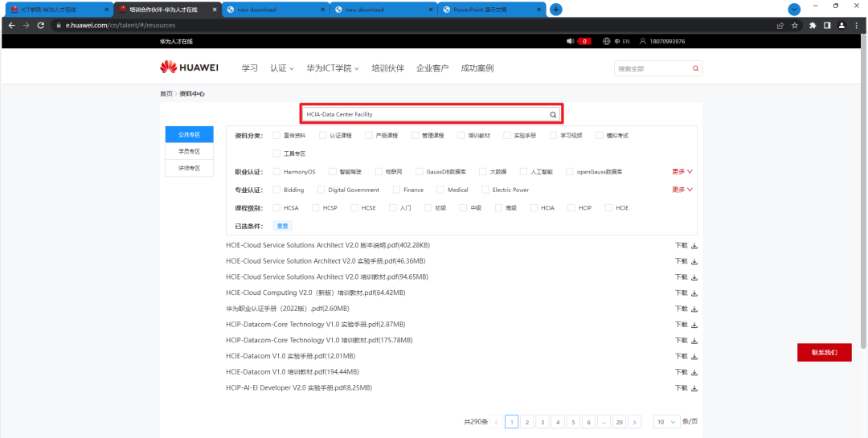Open the browser profile icon
Screen dimensions: 868x438
click(841, 26)
